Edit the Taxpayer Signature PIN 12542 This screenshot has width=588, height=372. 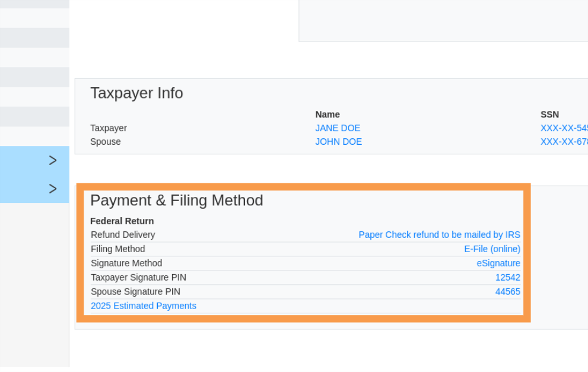coord(508,277)
